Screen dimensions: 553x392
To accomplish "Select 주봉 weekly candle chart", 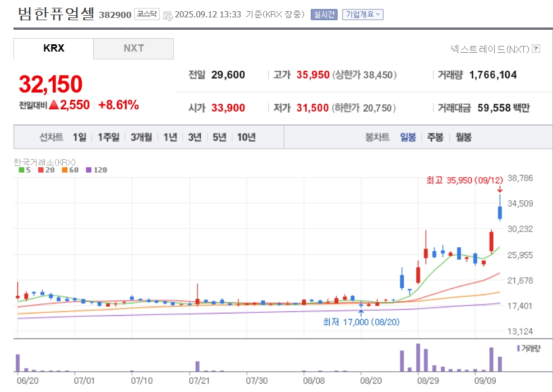I will pos(435,137).
